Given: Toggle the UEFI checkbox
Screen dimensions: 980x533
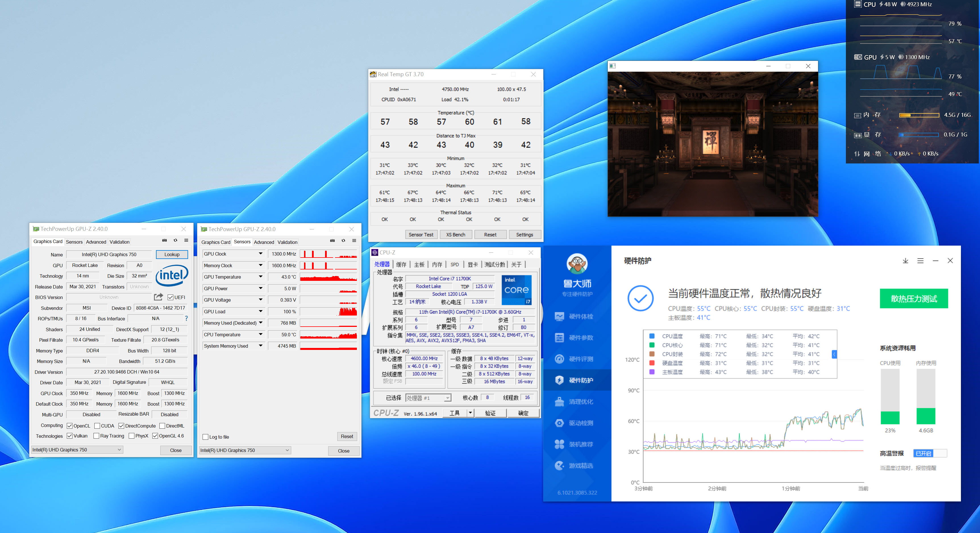Looking at the screenshot, I should click(170, 297).
